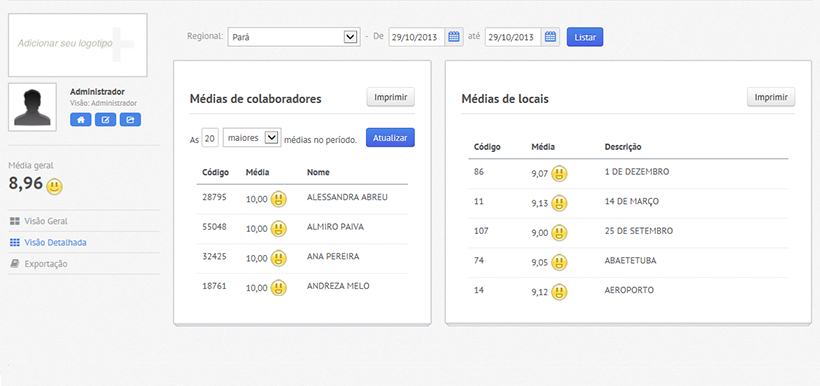Click the home icon button under Administrador
The width and height of the screenshot is (820, 386).
pyautogui.click(x=81, y=120)
